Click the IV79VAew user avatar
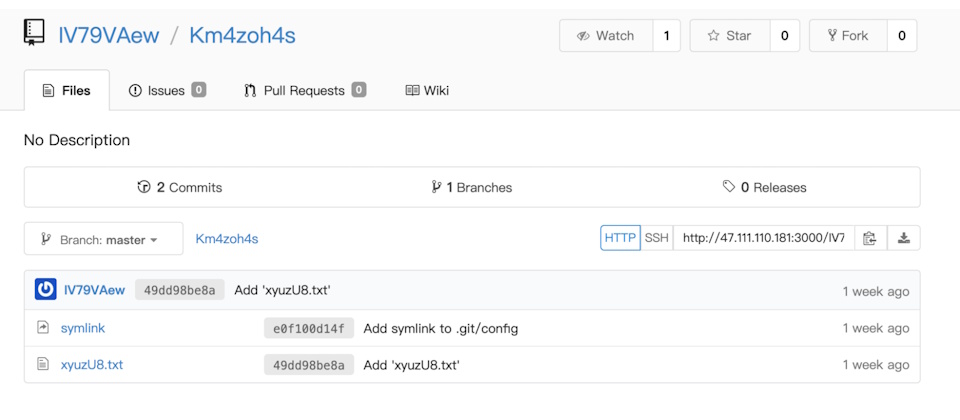 pos(45,290)
